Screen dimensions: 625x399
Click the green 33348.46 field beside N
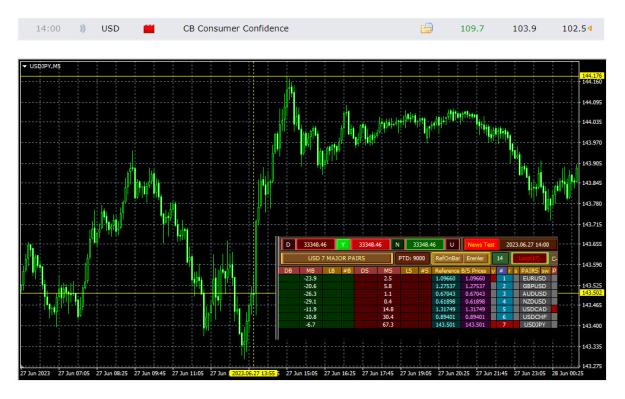[425, 244]
